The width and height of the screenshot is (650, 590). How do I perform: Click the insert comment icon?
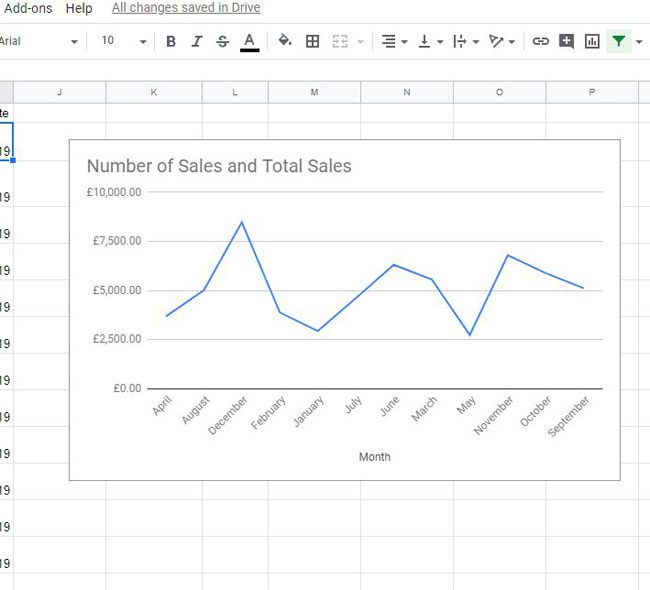click(566, 41)
